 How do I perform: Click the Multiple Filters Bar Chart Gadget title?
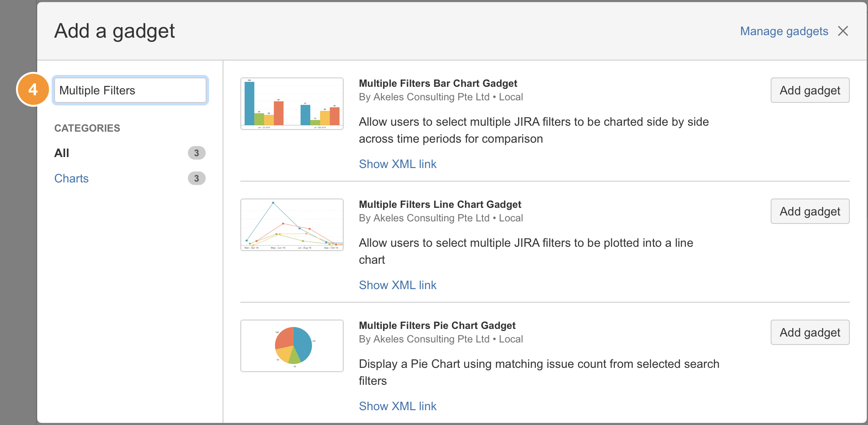click(438, 83)
